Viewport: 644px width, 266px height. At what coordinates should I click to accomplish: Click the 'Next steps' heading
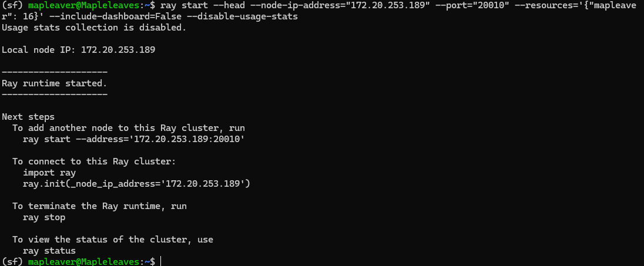coord(28,117)
